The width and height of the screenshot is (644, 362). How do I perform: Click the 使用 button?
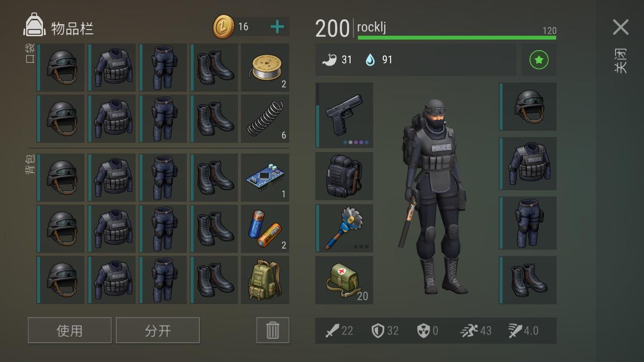(70, 330)
